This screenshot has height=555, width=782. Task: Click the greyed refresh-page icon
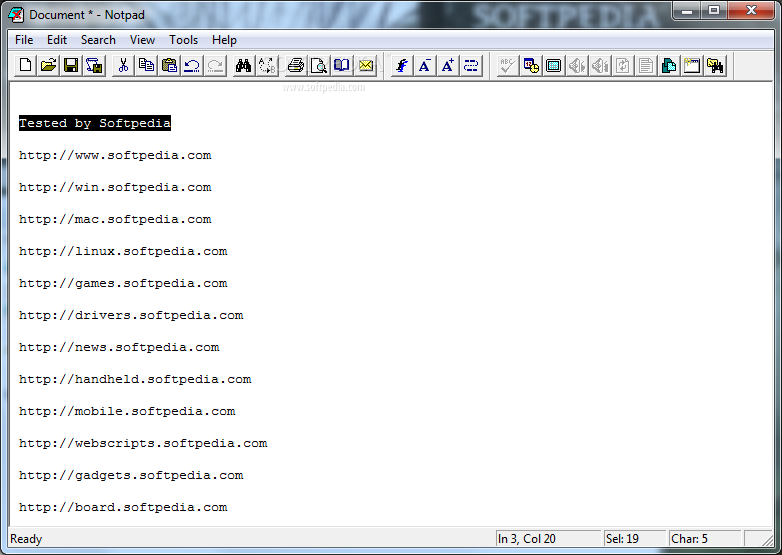[x=622, y=65]
